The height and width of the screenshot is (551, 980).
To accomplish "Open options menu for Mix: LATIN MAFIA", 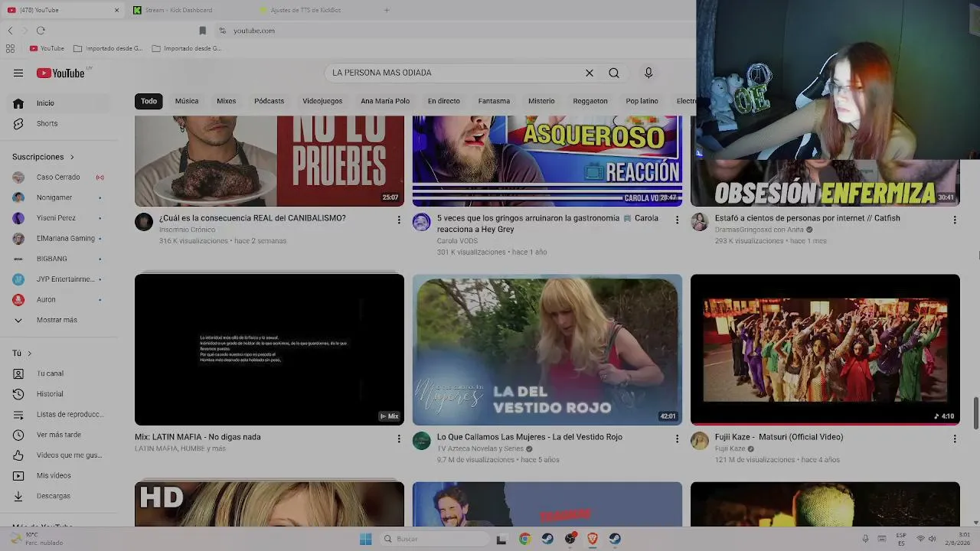I will tap(399, 439).
